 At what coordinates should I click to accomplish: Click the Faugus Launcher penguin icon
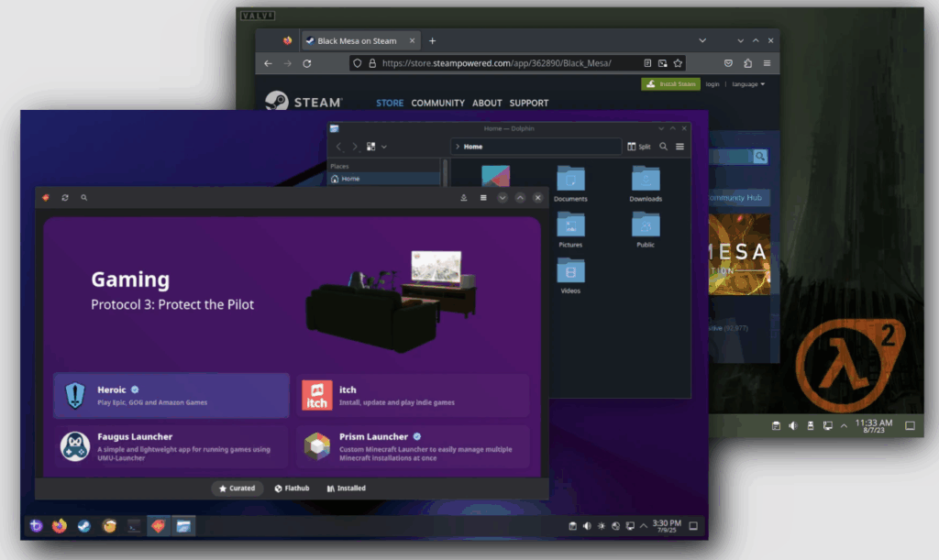point(75,446)
